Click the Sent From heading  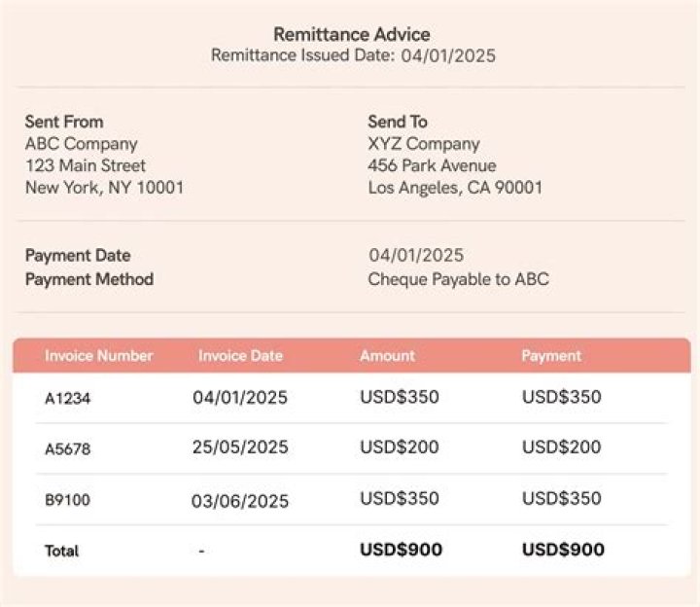coord(64,122)
